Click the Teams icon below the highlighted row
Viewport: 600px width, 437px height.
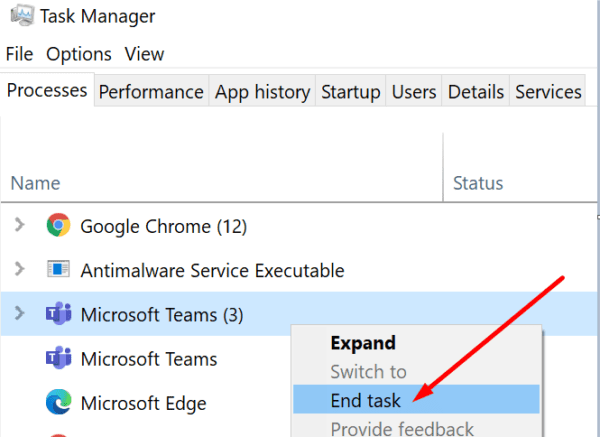(x=58, y=359)
